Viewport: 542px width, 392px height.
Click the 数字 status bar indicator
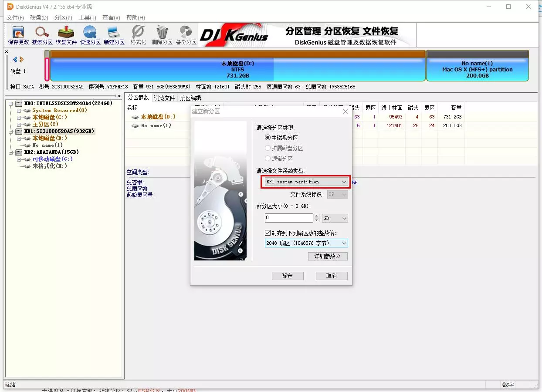point(508,385)
